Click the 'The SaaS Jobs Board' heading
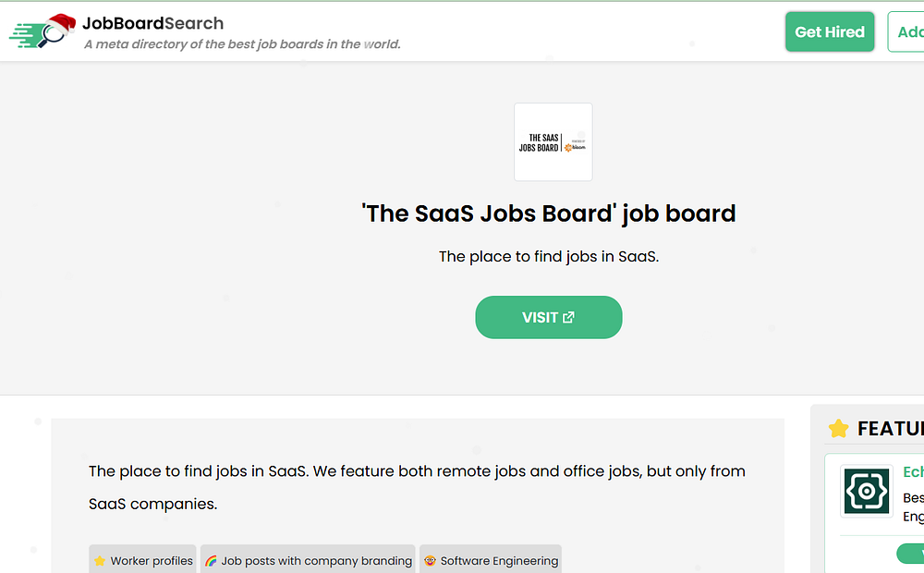 [x=549, y=213]
